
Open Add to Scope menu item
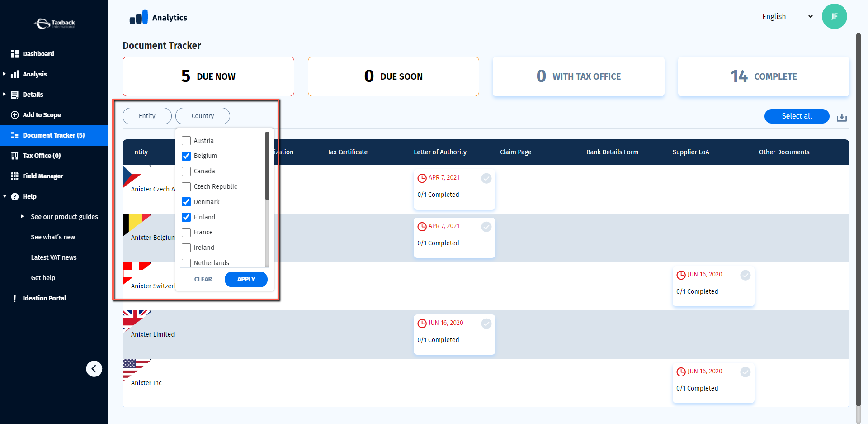54,115
